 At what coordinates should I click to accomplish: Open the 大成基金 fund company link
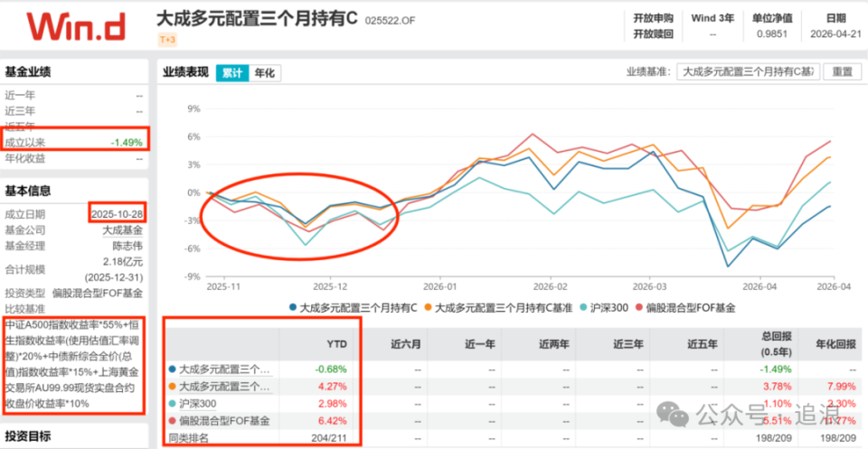[122, 230]
